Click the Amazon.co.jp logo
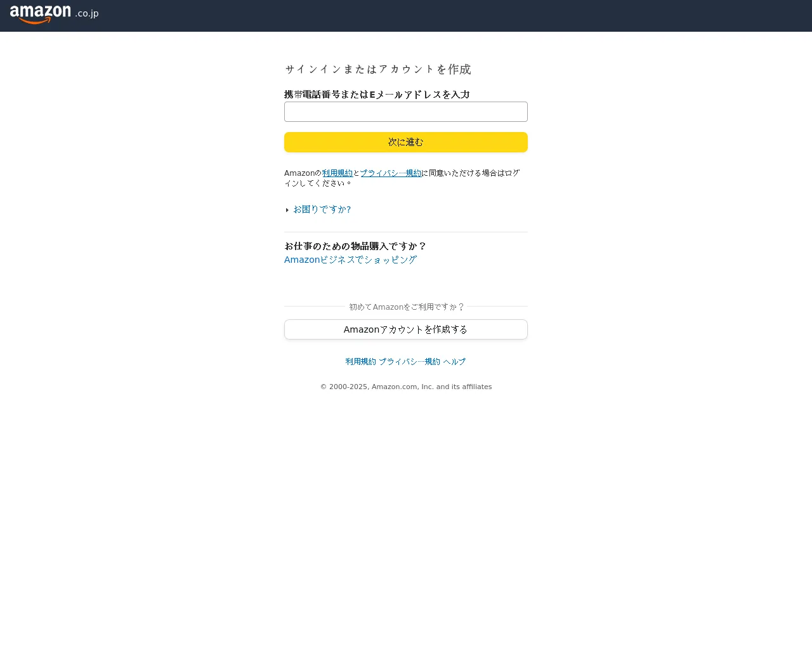The width and height of the screenshot is (812, 650). click(55, 15)
